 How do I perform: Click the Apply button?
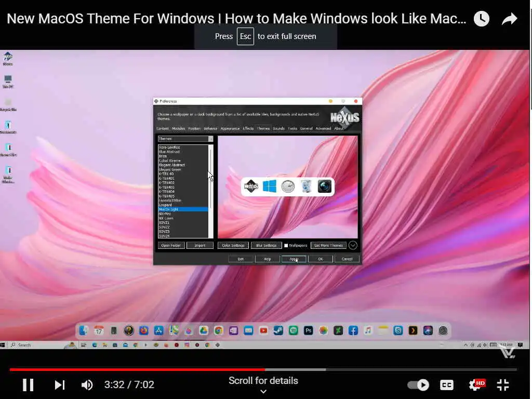294,259
